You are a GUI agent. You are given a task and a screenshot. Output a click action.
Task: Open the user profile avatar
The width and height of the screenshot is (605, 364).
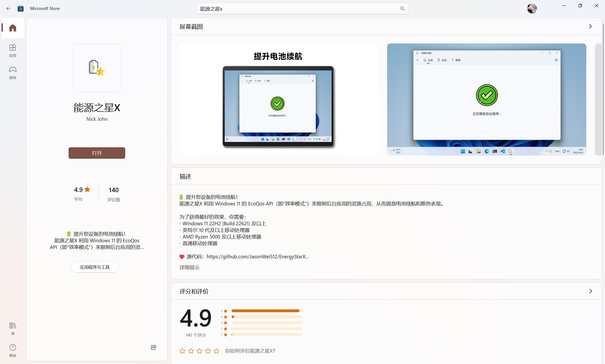[532, 9]
